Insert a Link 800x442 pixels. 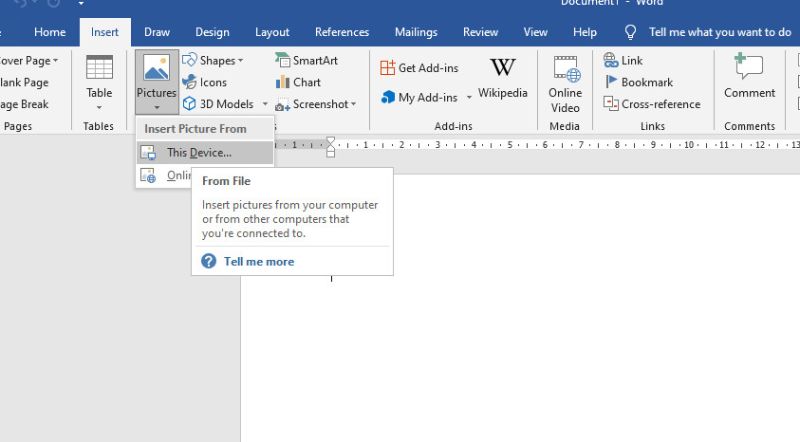[x=623, y=60]
